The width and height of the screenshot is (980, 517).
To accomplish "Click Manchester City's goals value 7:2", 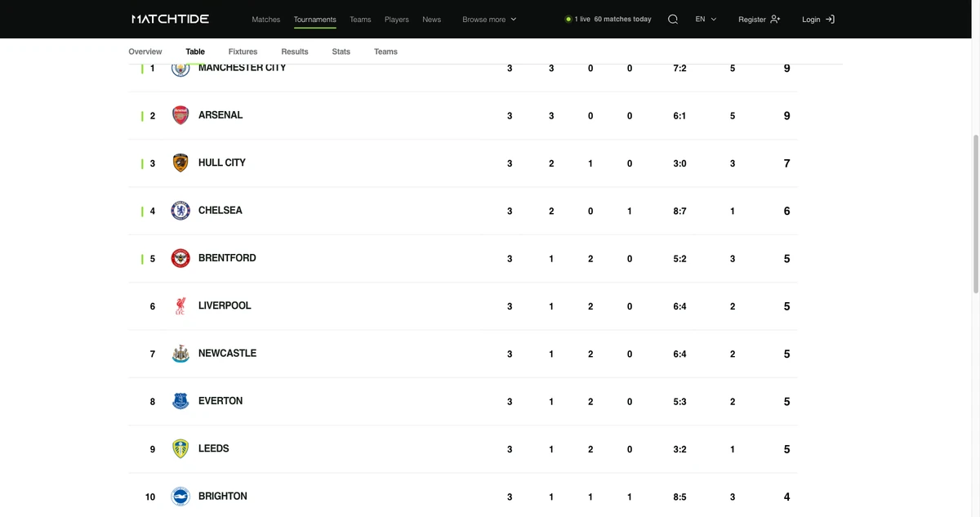I will 679,69.
